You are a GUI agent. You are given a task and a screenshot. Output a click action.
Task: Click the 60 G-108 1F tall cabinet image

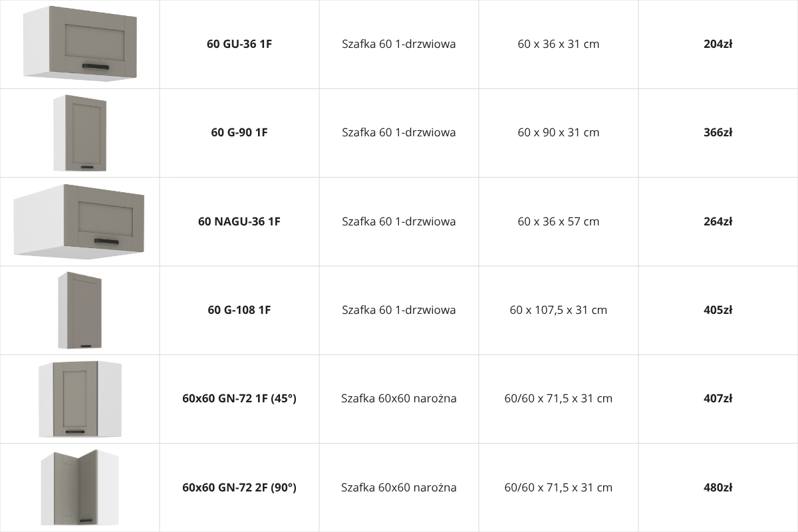[x=80, y=310]
